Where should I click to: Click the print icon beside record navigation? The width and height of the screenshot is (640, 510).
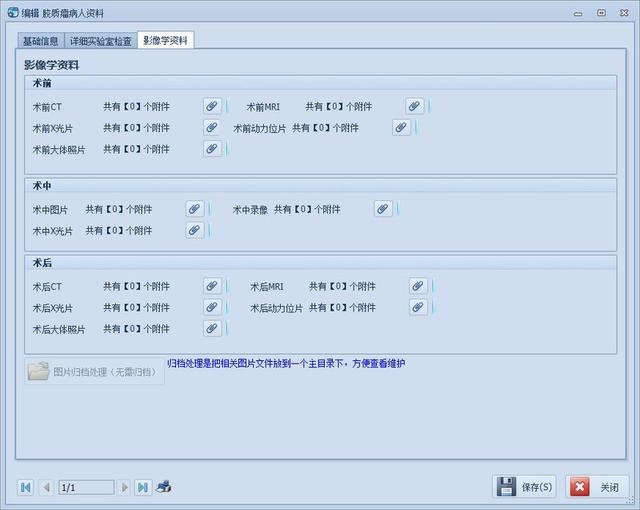point(164,486)
